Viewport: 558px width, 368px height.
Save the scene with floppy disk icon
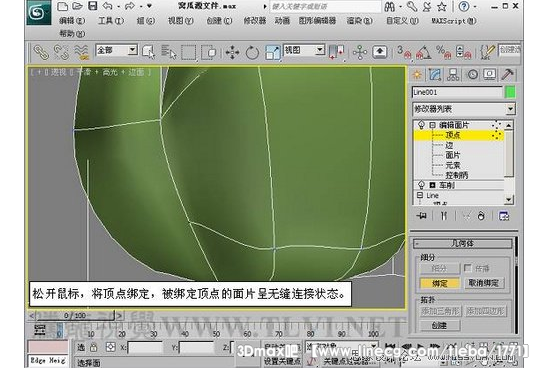[93, 6]
